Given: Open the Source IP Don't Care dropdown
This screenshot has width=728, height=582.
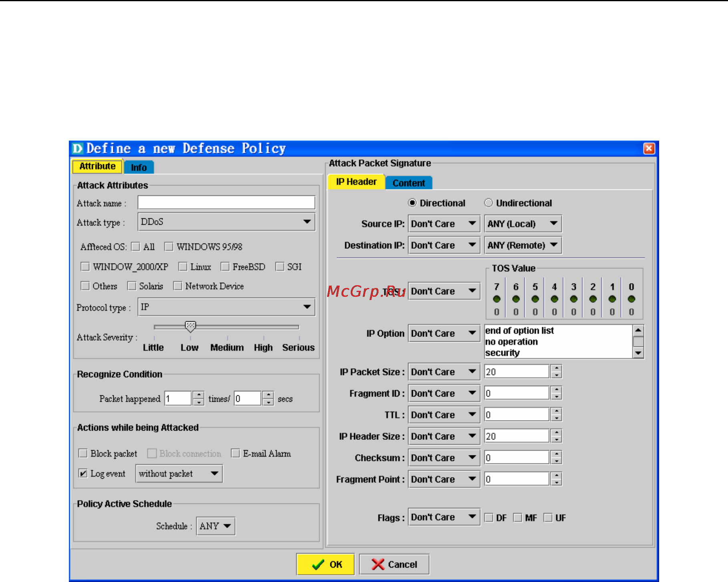Looking at the screenshot, I should click(444, 224).
